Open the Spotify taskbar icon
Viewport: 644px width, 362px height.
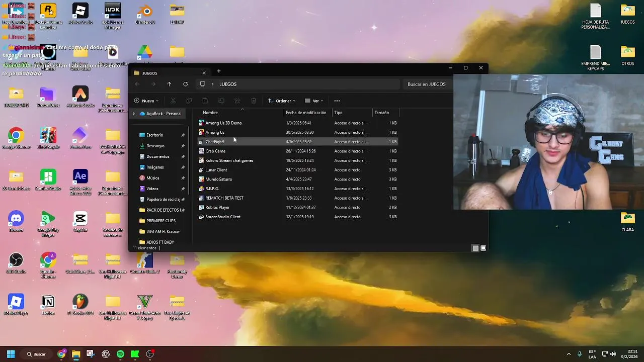pos(120,354)
